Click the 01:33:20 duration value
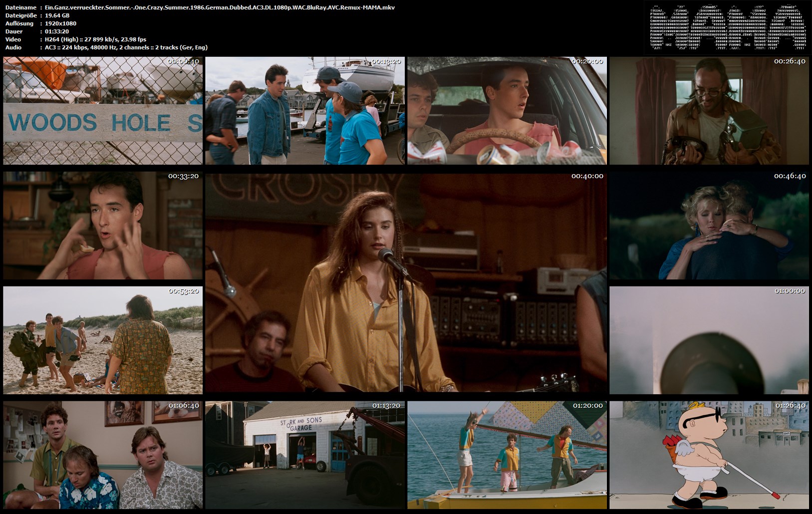 [x=57, y=31]
